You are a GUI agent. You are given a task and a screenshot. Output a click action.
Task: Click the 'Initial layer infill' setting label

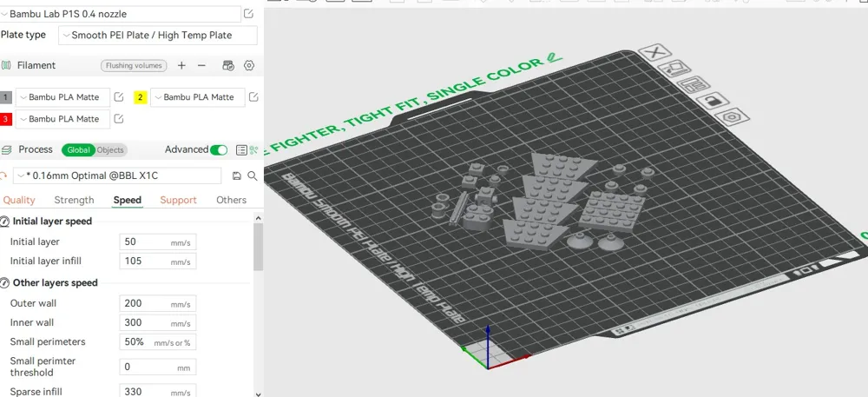click(x=46, y=261)
